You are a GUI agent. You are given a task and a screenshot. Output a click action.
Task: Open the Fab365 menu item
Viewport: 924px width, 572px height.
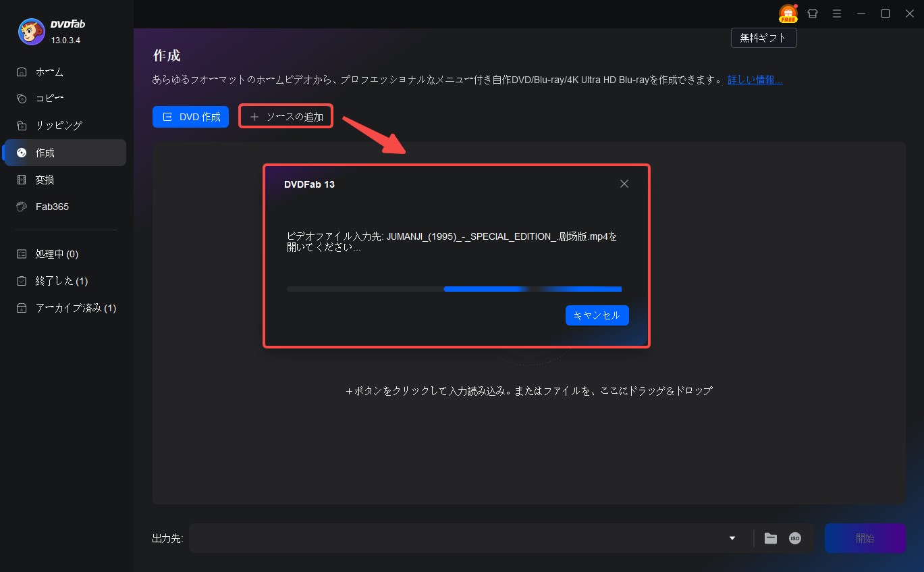coord(65,207)
